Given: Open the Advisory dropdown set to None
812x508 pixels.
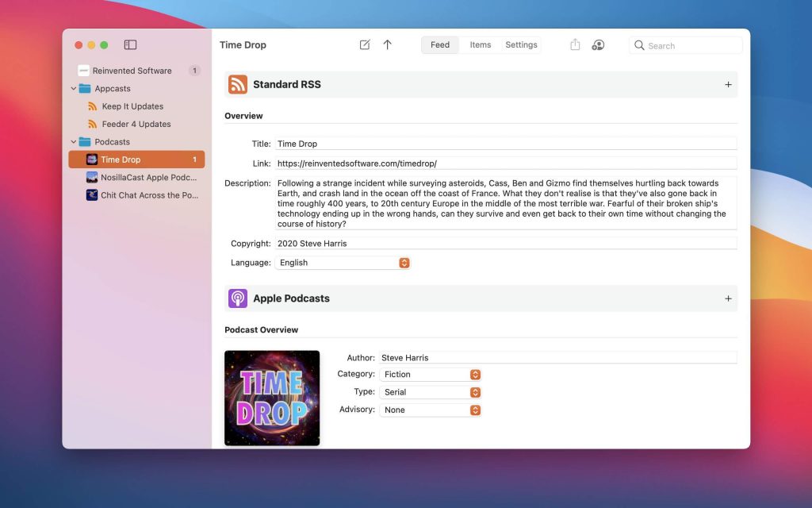Looking at the screenshot, I should click(x=476, y=410).
